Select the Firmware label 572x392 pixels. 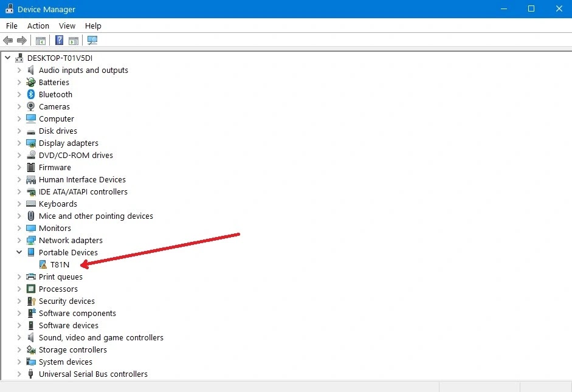[x=55, y=167]
